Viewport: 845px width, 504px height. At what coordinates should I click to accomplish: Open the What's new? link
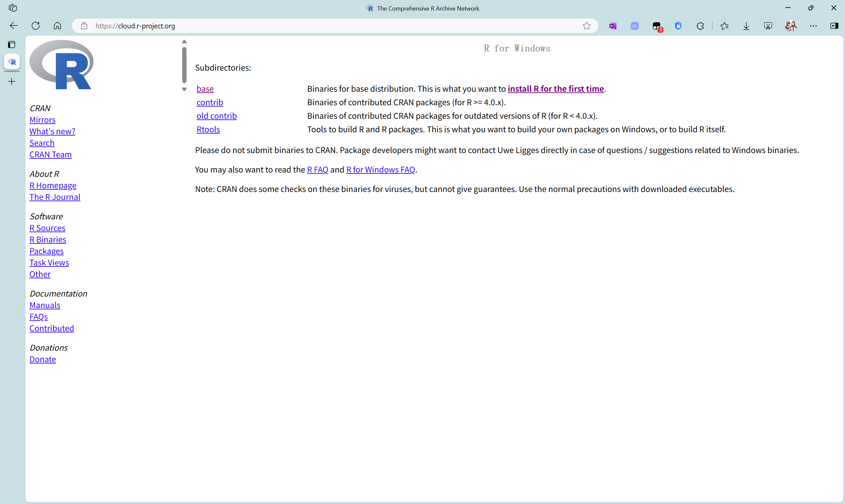(x=52, y=131)
